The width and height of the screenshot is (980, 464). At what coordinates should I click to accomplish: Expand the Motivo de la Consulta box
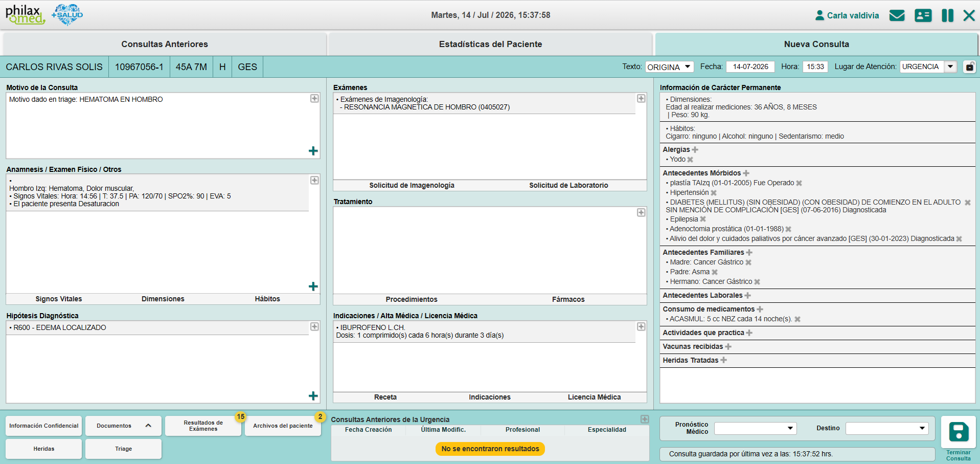pyautogui.click(x=314, y=98)
